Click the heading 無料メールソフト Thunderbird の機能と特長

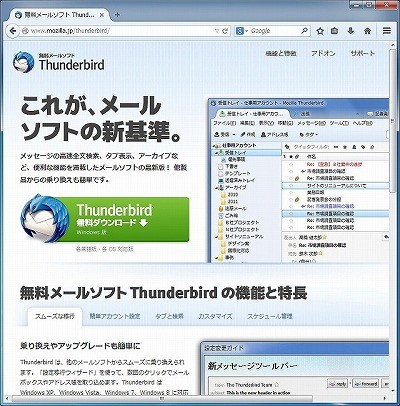(x=163, y=293)
